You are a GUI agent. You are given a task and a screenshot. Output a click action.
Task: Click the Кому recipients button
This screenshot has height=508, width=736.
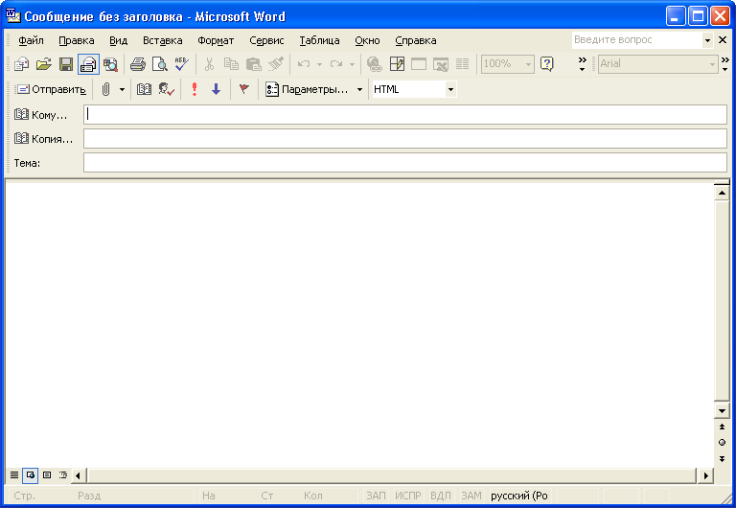[41, 115]
